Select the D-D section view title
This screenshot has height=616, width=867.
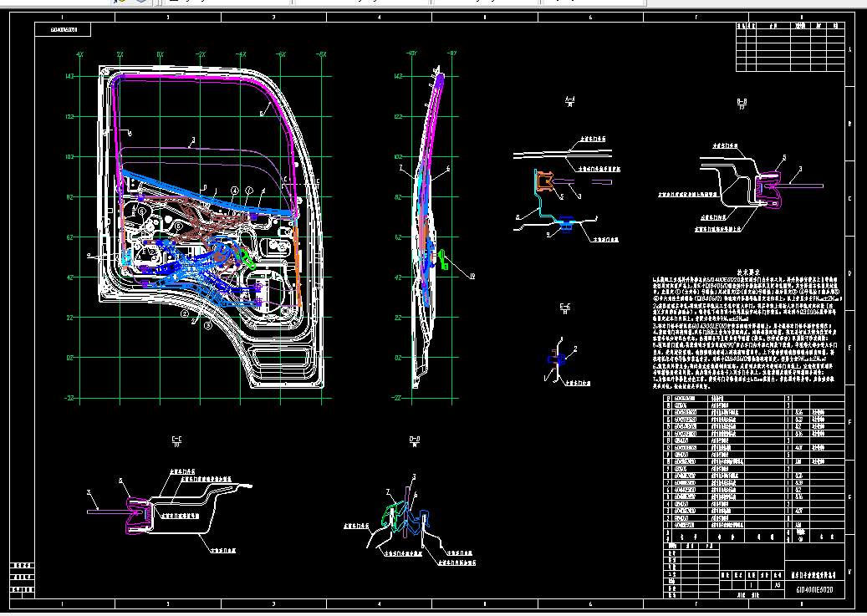415,440
